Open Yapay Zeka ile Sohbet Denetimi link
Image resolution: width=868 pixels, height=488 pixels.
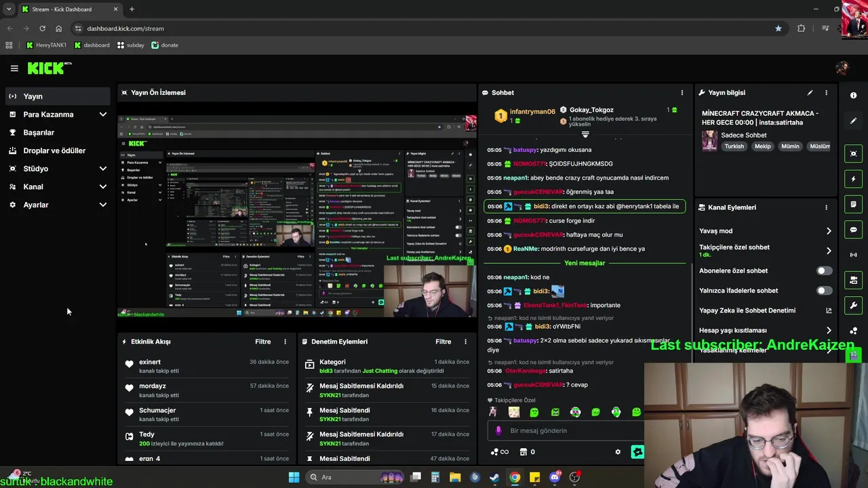[765, 310]
